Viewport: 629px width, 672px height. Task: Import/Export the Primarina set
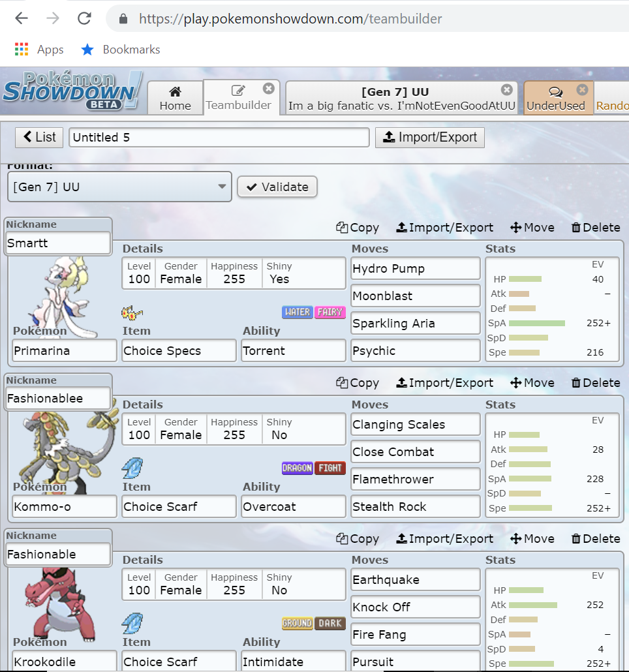click(x=444, y=228)
